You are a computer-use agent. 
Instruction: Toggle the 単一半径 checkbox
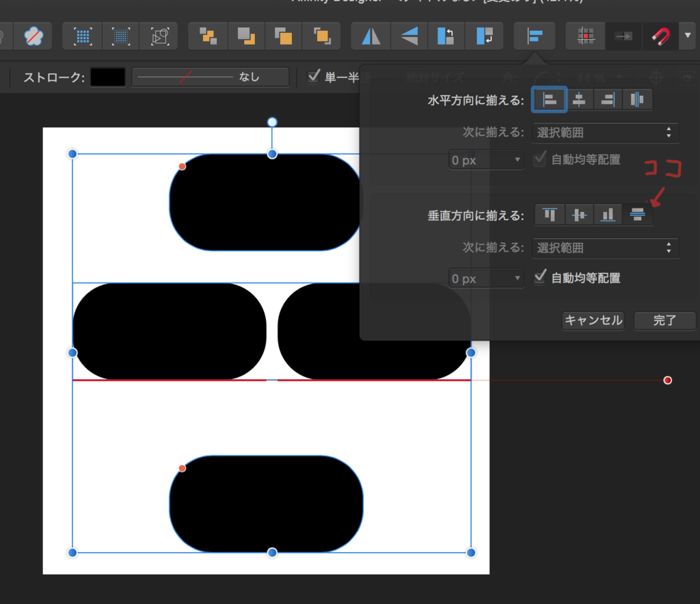click(x=314, y=77)
